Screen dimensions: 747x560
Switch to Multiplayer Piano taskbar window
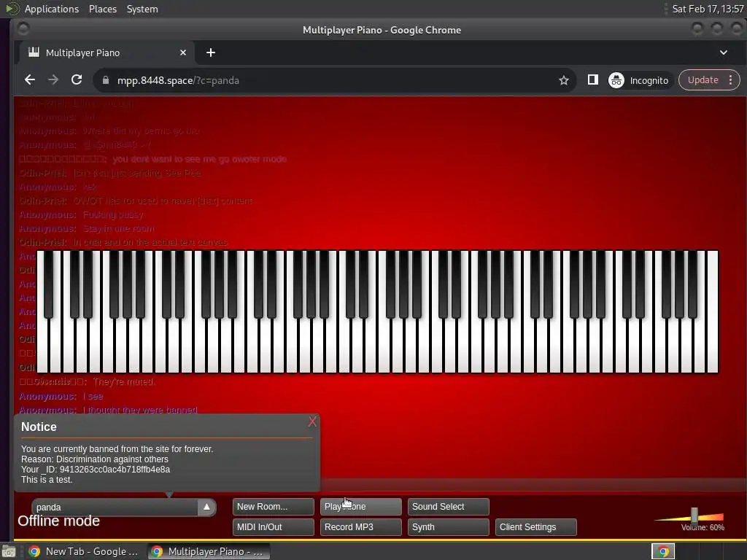[x=208, y=551]
